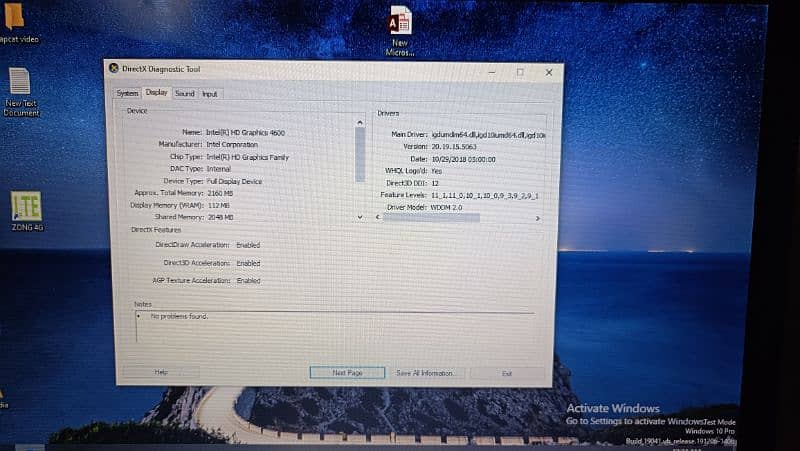The image size is (800, 451).
Task: Click the Next Page button
Action: 347,373
